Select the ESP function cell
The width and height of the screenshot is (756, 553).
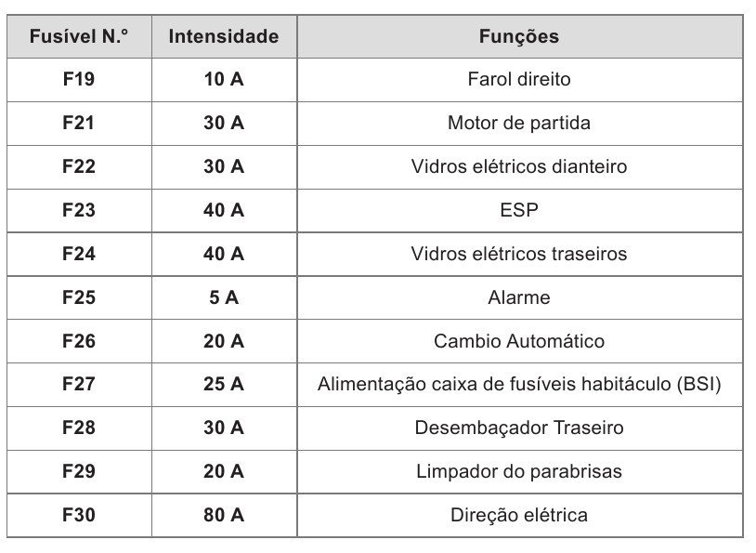click(520, 210)
